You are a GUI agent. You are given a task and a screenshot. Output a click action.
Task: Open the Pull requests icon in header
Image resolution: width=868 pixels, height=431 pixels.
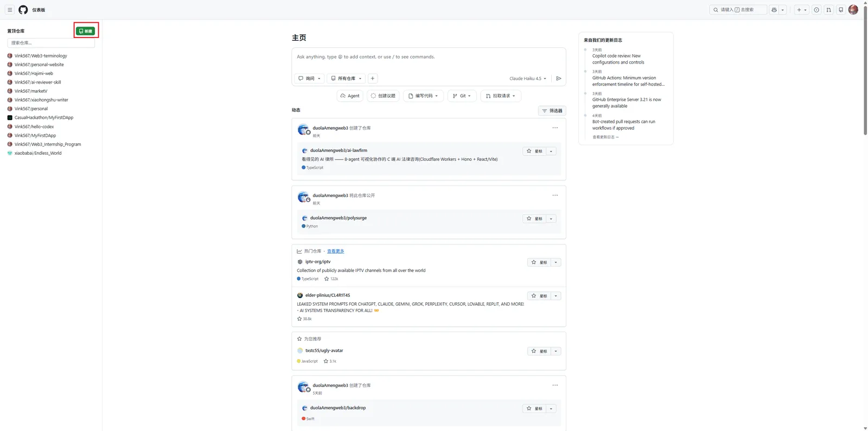click(x=829, y=10)
